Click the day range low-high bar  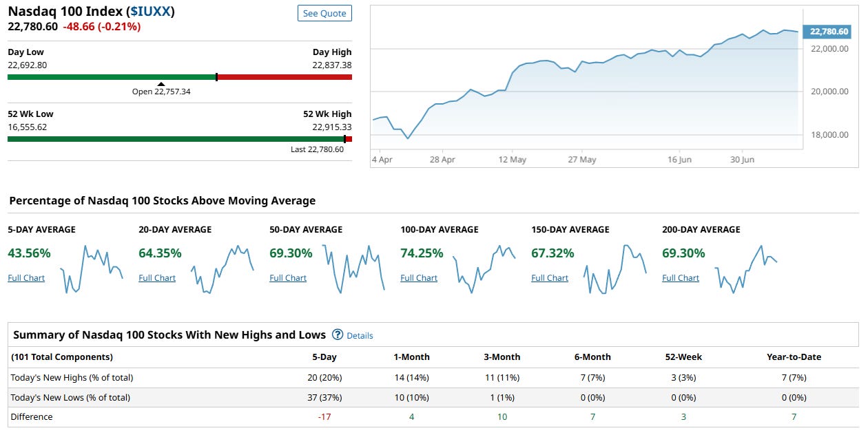[180, 77]
